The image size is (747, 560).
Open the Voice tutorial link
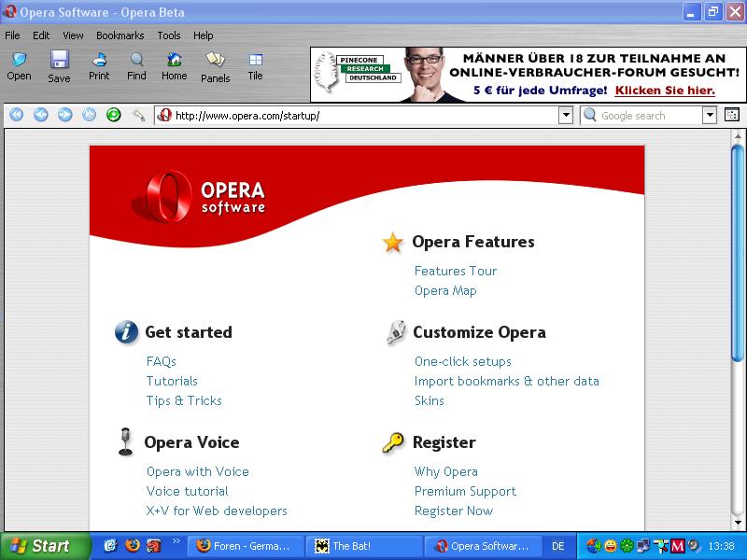pyautogui.click(x=188, y=491)
